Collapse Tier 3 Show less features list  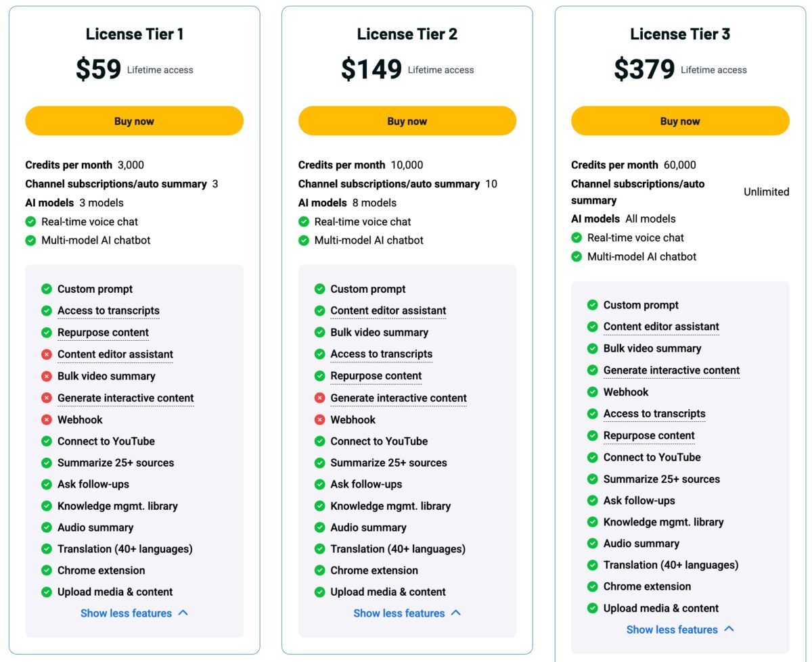[x=672, y=630]
